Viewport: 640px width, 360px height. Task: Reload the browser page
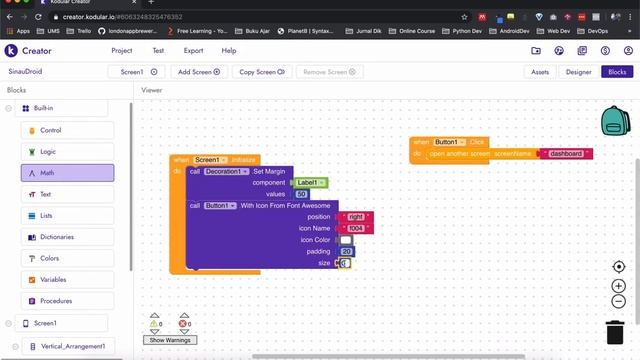coord(38,17)
